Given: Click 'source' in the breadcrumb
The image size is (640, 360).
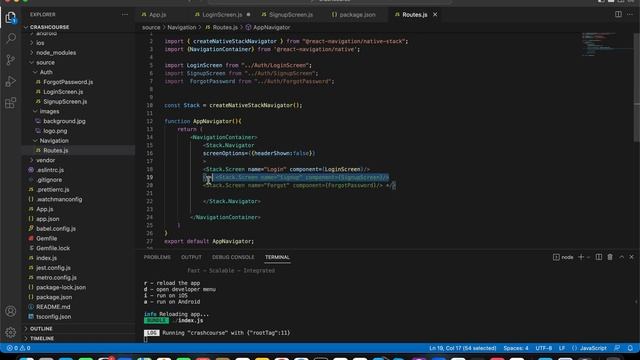Looking at the screenshot, I should (151, 27).
